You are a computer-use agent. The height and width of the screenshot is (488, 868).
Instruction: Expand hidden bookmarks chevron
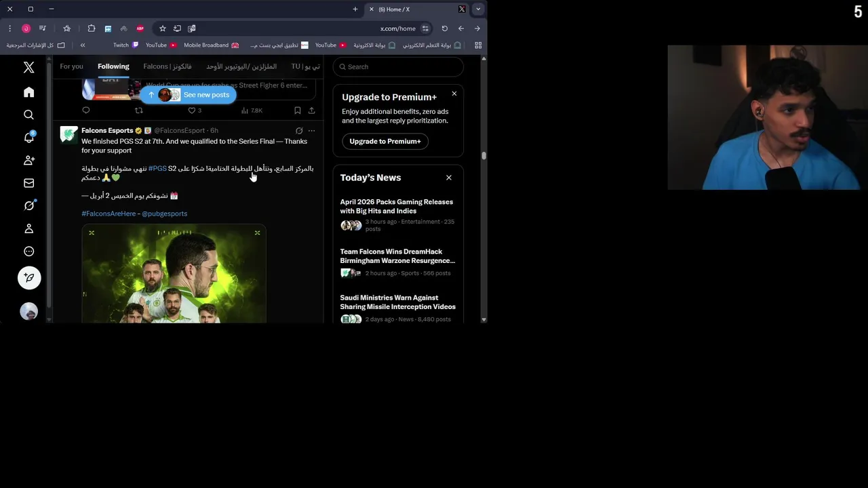coord(83,45)
